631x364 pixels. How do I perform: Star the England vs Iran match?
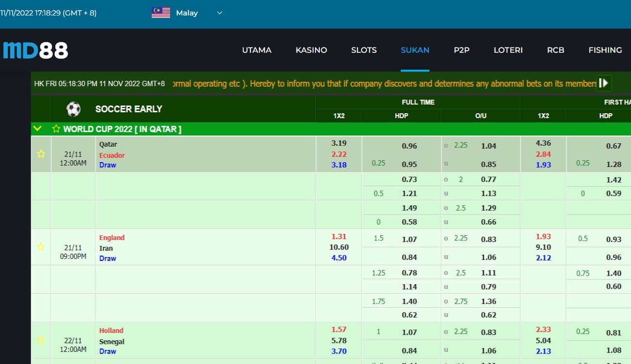click(x=41, y=247)
